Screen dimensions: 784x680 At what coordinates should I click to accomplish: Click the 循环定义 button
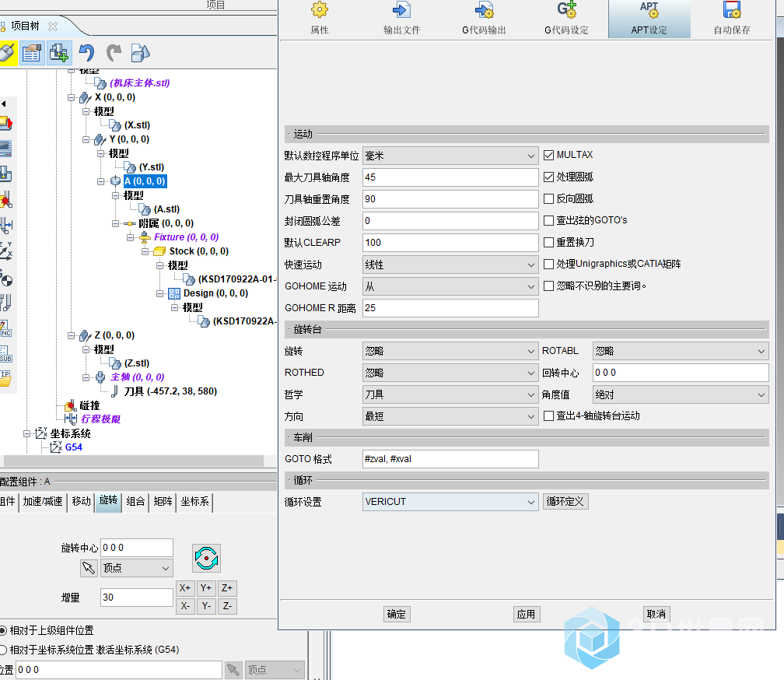[565, 502]
